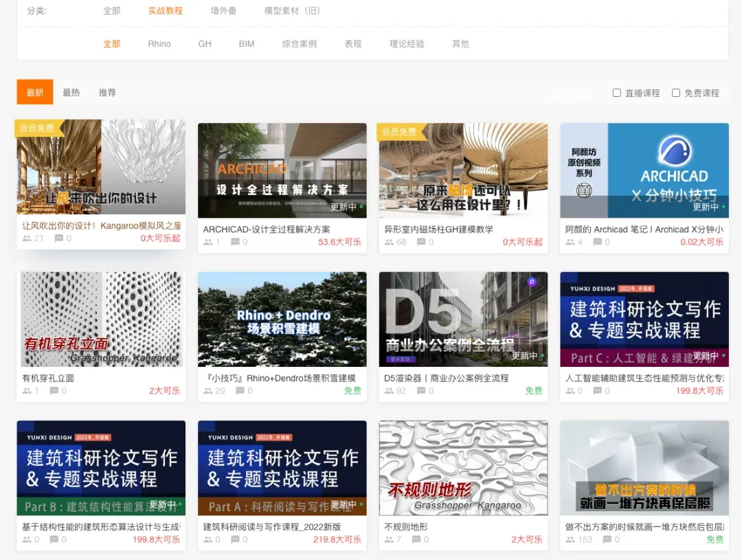Click the title ARCHICAD-设计全过程解决方案
The image size is (742, 560).
(x=267, y=229)
